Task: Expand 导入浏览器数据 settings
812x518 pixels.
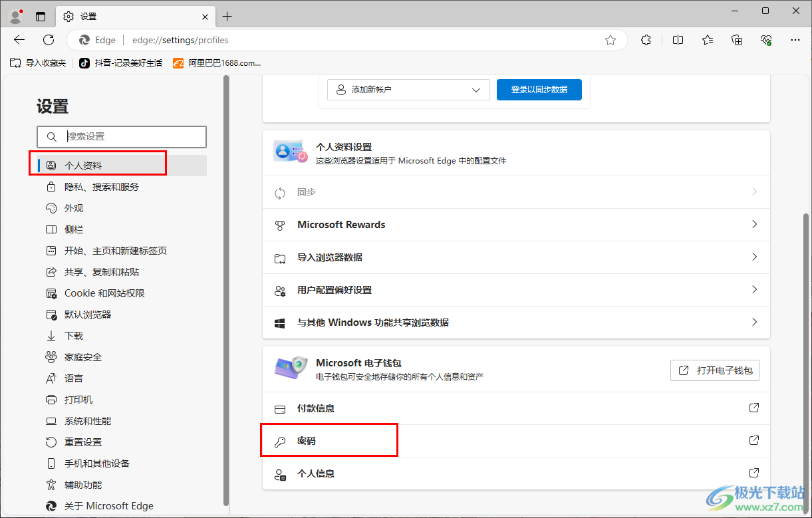Action: 515,257
